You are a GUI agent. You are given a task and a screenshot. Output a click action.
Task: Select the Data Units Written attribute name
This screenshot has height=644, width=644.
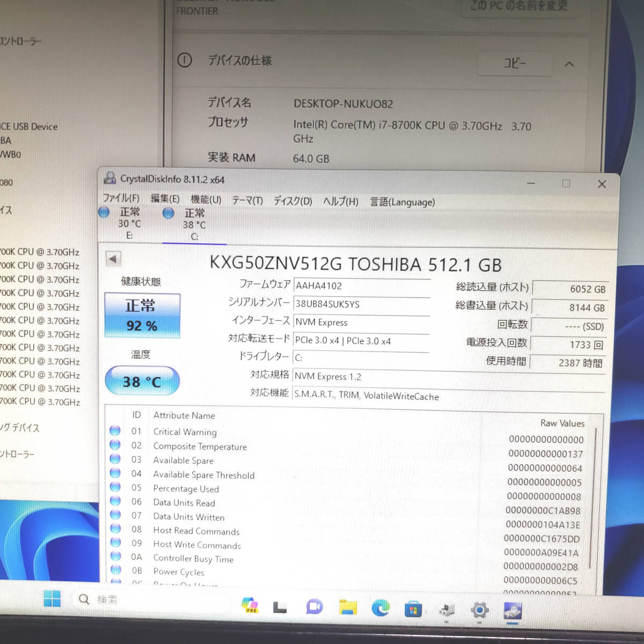[x=189, y=517]
